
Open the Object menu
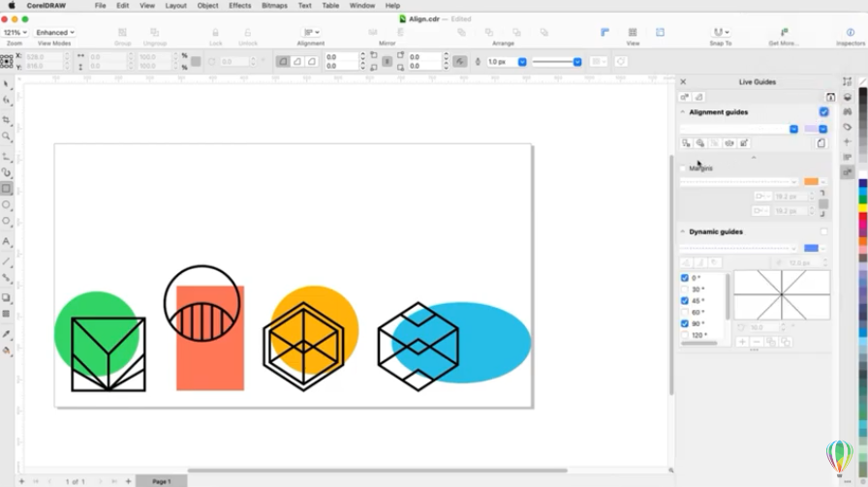207,6
